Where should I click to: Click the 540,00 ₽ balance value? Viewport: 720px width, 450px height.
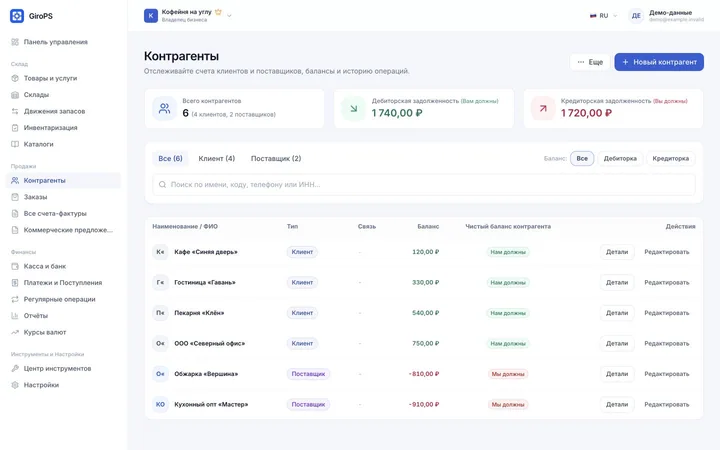[x=426, y=313]
